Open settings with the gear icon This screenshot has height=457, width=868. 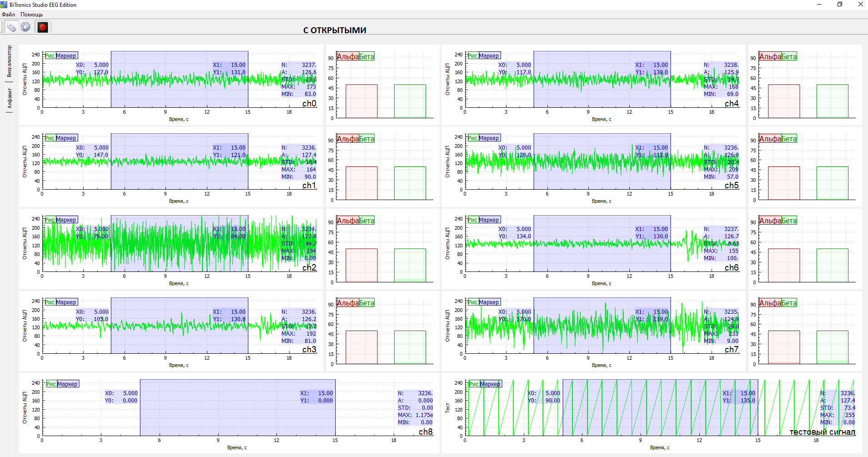point(25,27)
